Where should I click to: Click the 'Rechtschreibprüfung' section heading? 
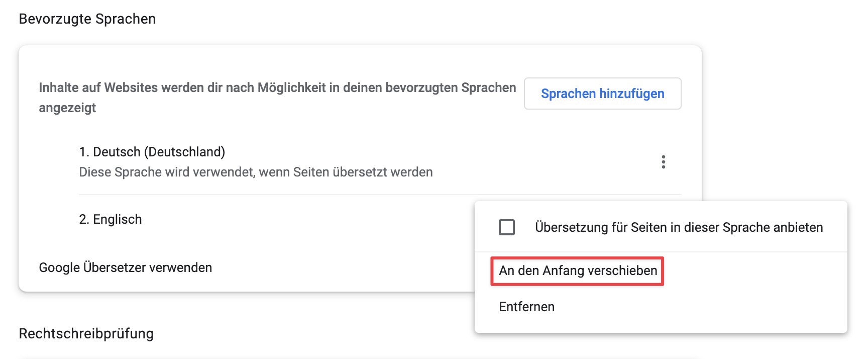coord(86,333)
